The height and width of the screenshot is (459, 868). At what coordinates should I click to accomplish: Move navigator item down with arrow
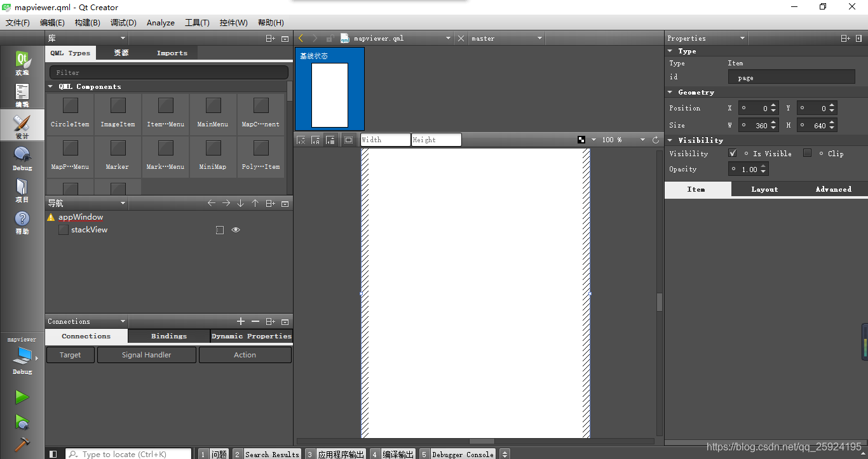(x=240, y=203)
